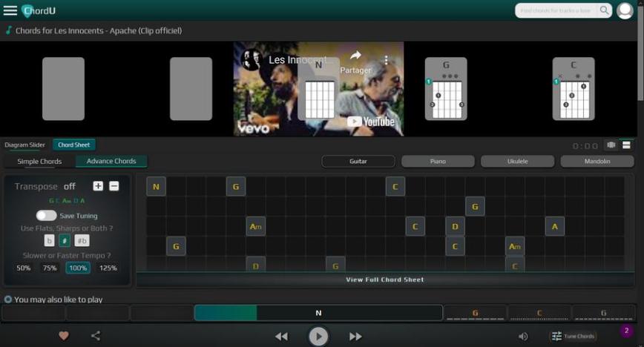The width and height of the screenshot is (644, 347).
Task: Set tempo to 75%
Action: point(50,268)
